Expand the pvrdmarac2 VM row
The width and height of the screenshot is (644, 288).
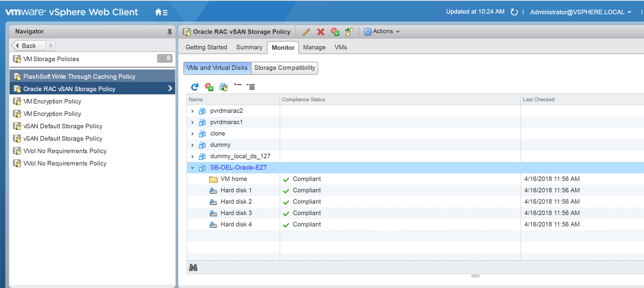click(x=193, y=111)
